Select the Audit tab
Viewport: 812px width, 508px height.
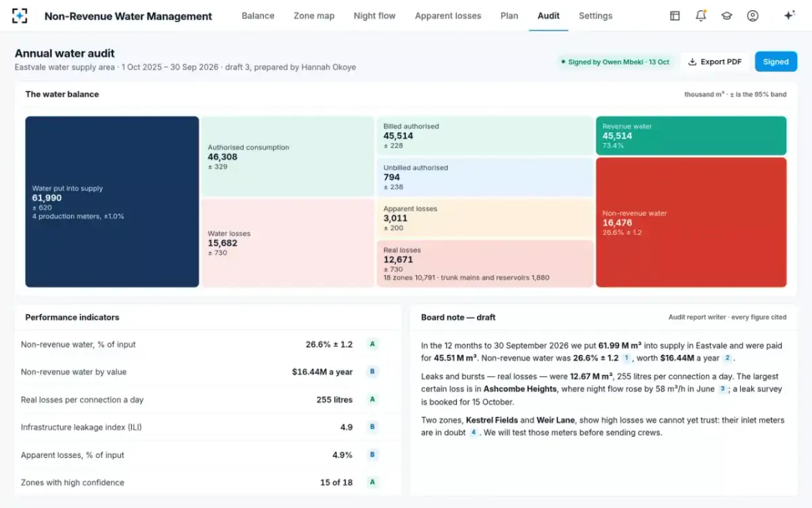pos(548,16)
